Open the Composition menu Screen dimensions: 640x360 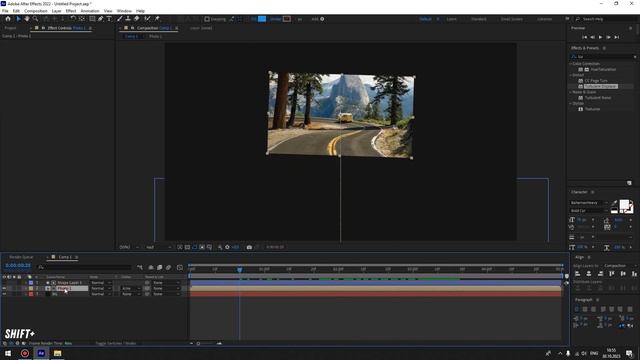click(x=36, y=11)
